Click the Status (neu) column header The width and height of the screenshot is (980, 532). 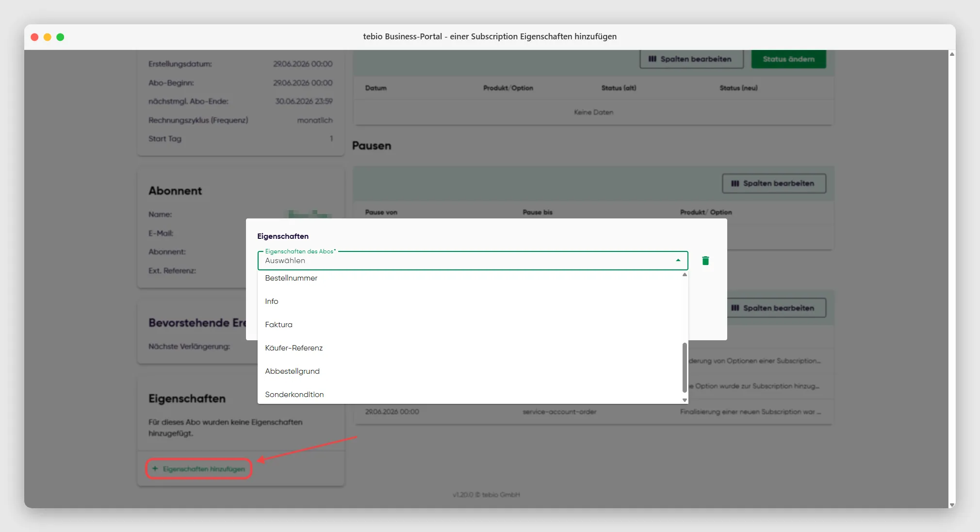click(738, 88)
